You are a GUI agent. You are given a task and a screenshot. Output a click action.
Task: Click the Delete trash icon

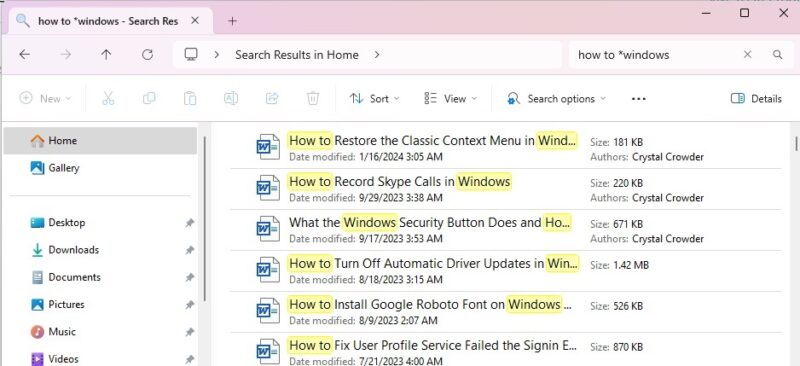pyautogui.click(x=313, y=99)
